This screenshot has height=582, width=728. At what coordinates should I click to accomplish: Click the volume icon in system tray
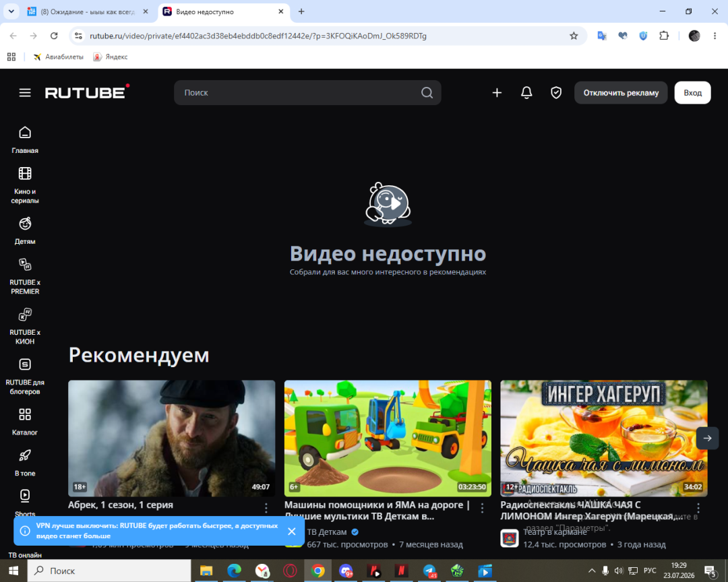click(618, 571)
